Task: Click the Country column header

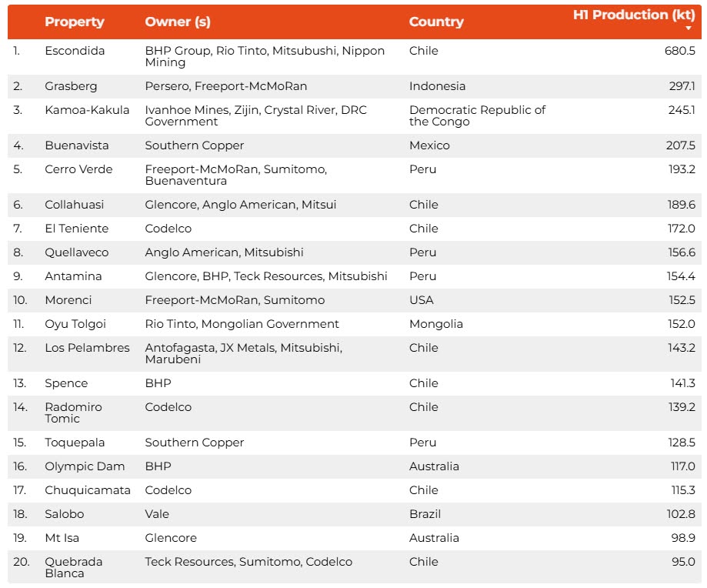Action: click(436, 22)
